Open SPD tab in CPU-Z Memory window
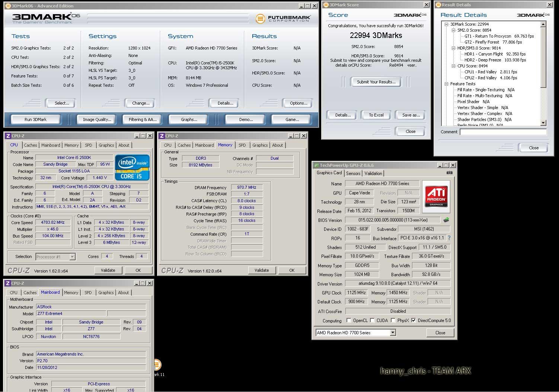Viewport: 559px width, 392px height. 242,145
